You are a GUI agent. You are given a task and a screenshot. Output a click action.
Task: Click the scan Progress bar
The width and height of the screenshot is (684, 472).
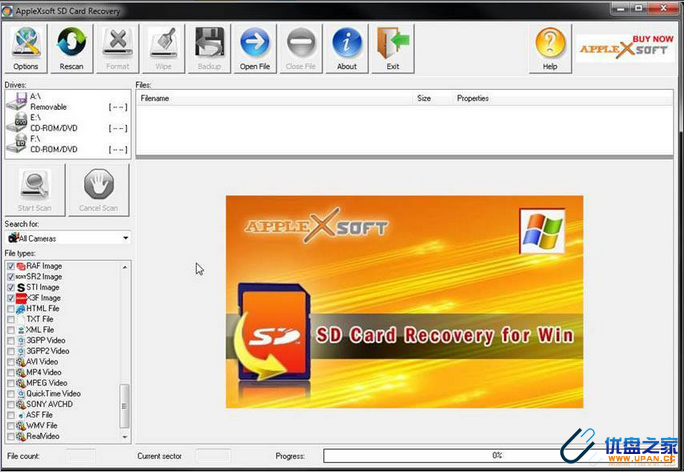pyautogui.click(x=497, y=455)
